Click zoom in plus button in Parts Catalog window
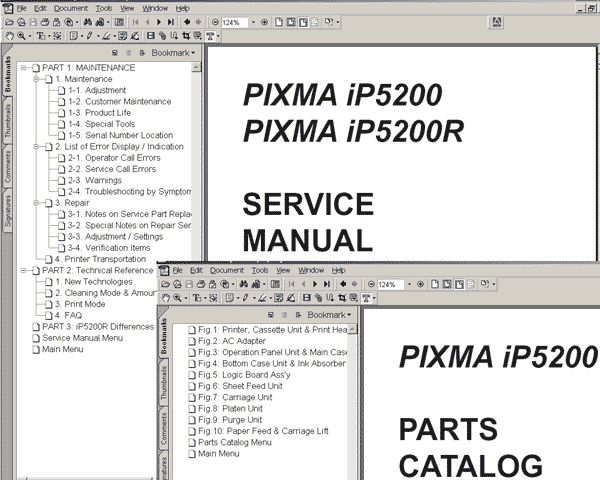The width and height of the screenshot is (600, 480). tap(421, 284)
